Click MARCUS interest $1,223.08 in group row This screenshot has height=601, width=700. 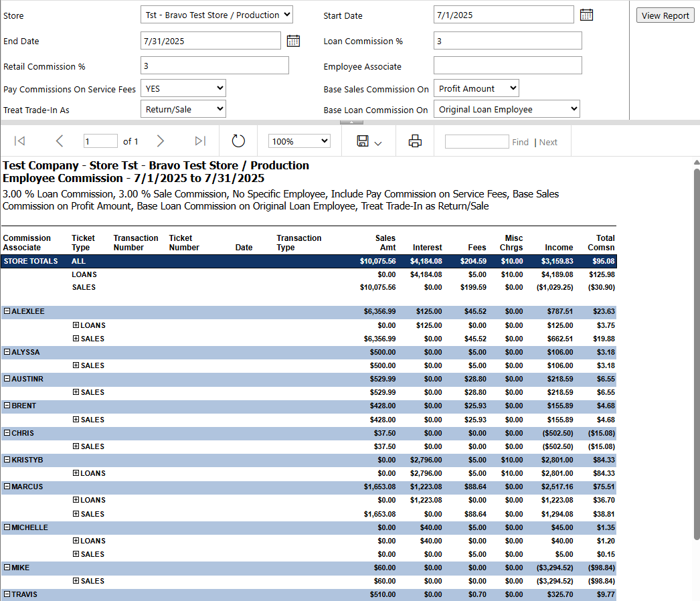click(426, 487)
